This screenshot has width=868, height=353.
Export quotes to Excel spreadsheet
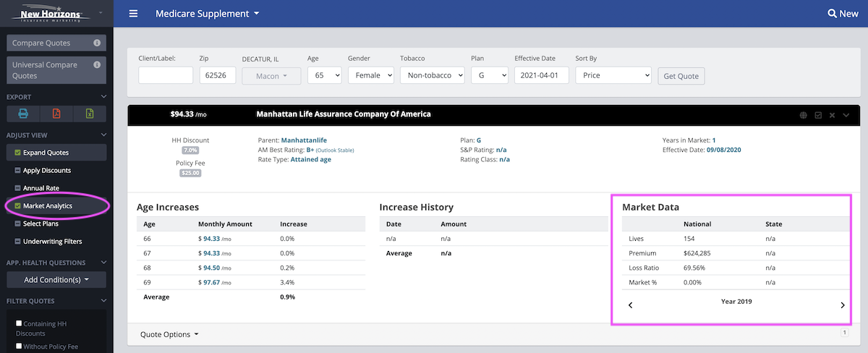pos(90,114)
